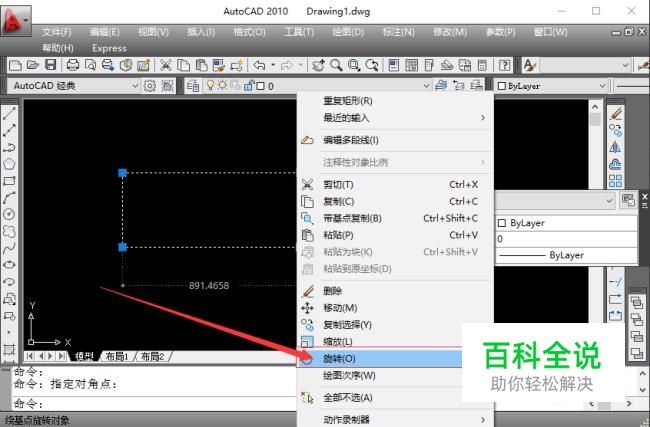Select the Polyline tool
The width and height of the screenshot is (650, 427).
pyautogui.click(x=9, y=147)
